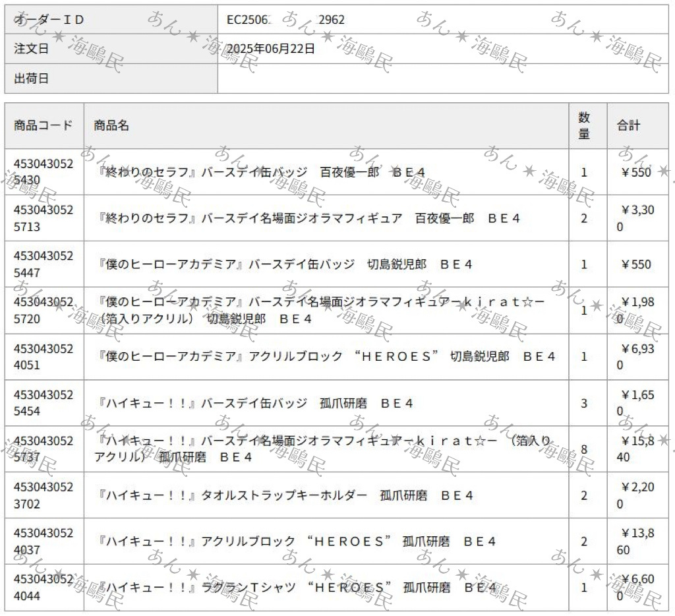Click ハイキュー タオルストラップキーホルダー 孤爪研磨 name

pos(283,495)
